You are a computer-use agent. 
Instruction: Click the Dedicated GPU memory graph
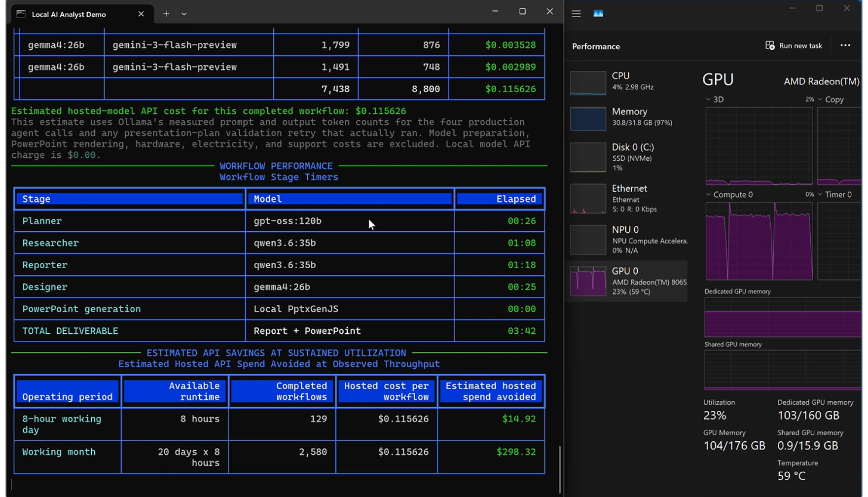783,317
